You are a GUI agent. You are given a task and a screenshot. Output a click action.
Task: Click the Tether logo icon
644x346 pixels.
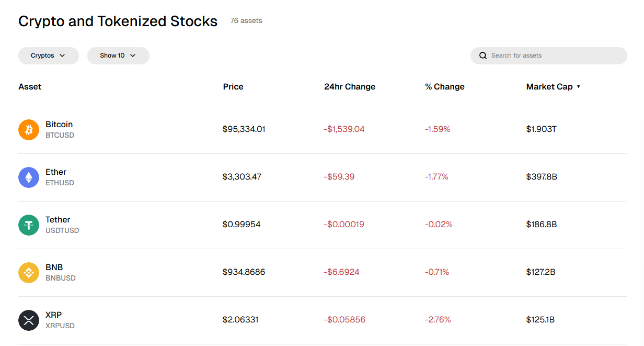(29, 225)
